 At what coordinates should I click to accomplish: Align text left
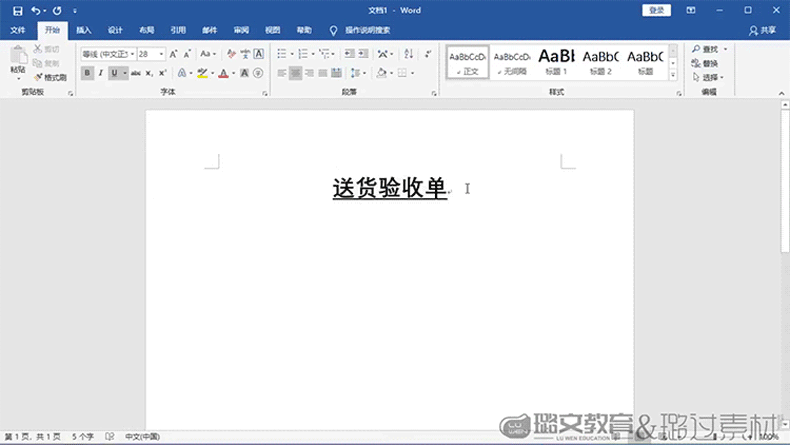(x=282, y=73)
